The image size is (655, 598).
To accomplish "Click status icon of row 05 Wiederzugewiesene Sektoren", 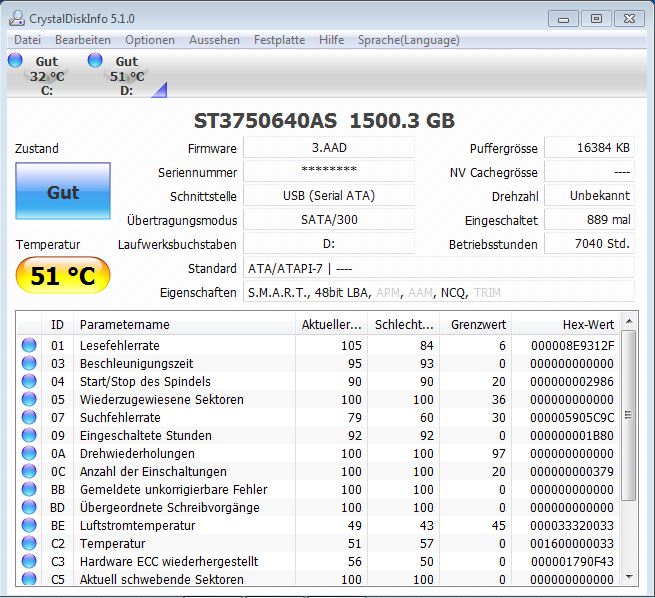I will [29, 399].
